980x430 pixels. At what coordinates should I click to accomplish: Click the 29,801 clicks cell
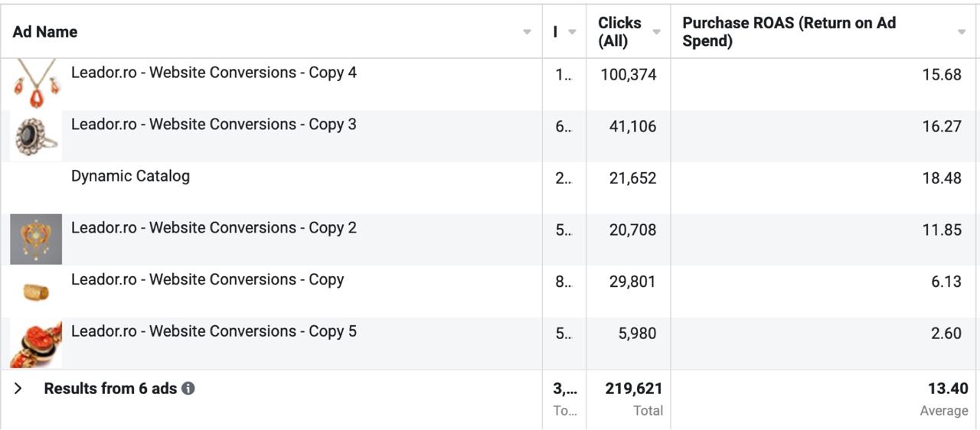(x=632, y=282)
